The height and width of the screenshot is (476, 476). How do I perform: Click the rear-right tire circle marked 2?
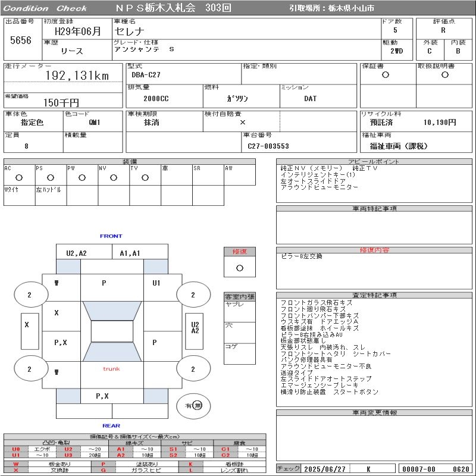(x=193, y=369)
